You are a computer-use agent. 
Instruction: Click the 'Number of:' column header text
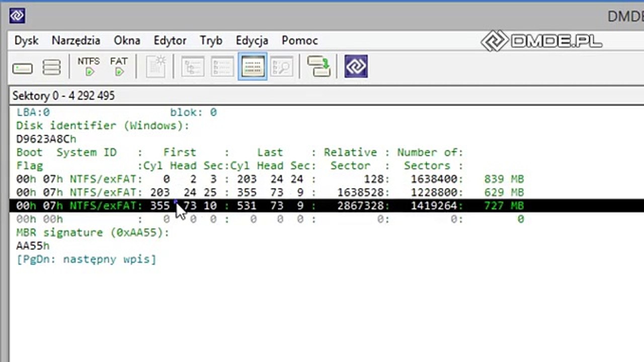(x=430, y=152)
